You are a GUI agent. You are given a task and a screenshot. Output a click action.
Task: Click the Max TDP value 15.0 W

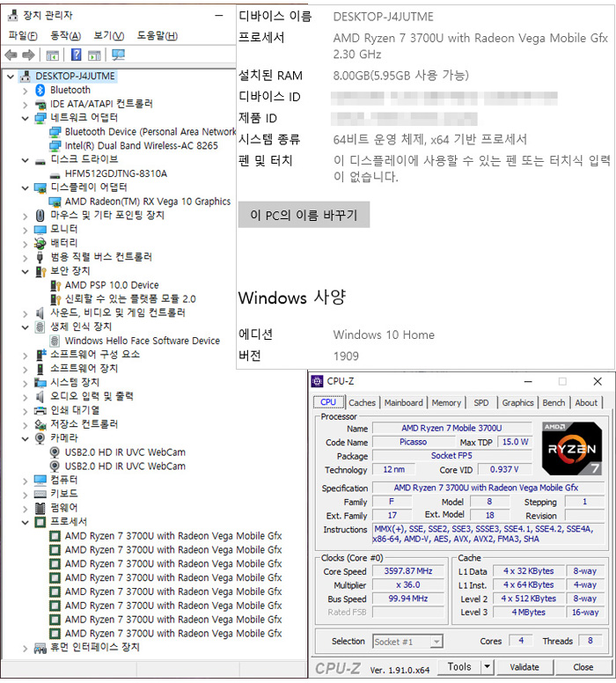pos(515,442)
